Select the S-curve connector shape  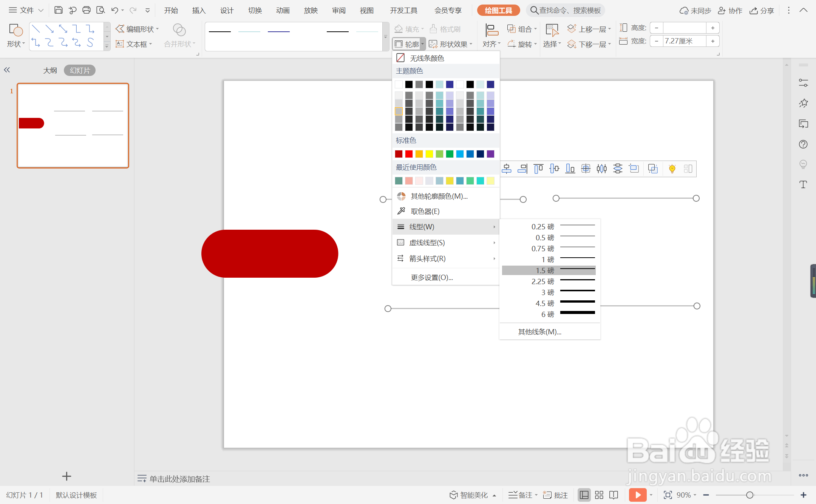point(90,42)
